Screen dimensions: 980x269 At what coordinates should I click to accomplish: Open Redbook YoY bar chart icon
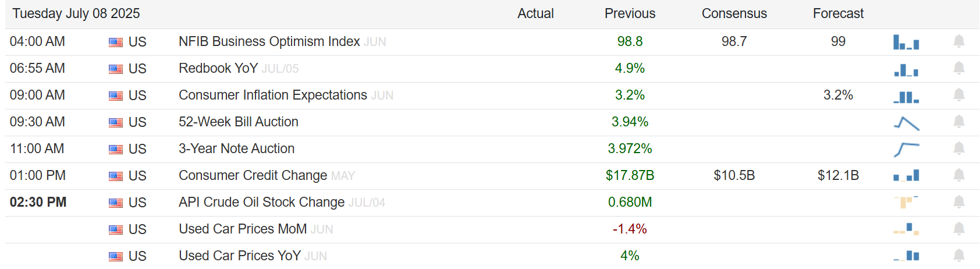pos(906,69)
